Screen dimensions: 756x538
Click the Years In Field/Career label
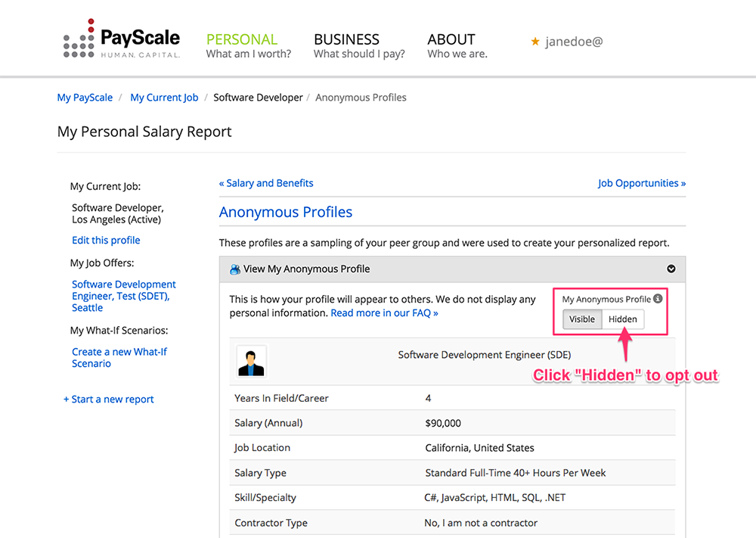click(x=281, y=399)
